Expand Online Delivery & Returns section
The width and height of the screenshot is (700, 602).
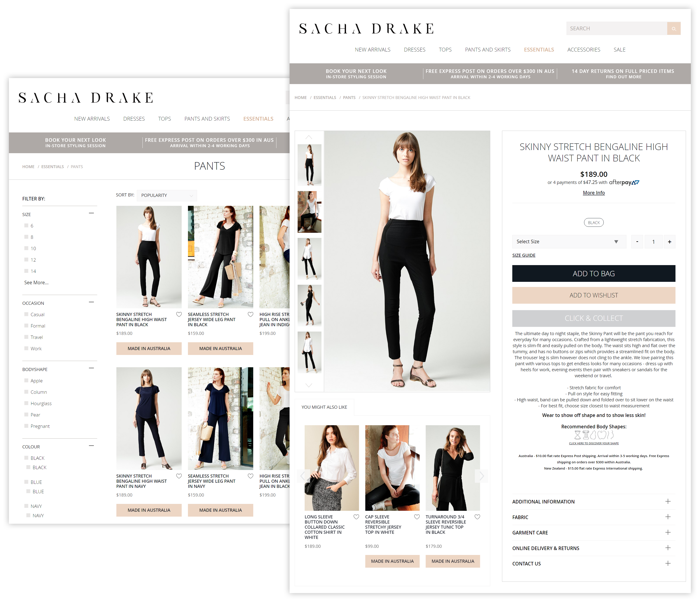594,548
